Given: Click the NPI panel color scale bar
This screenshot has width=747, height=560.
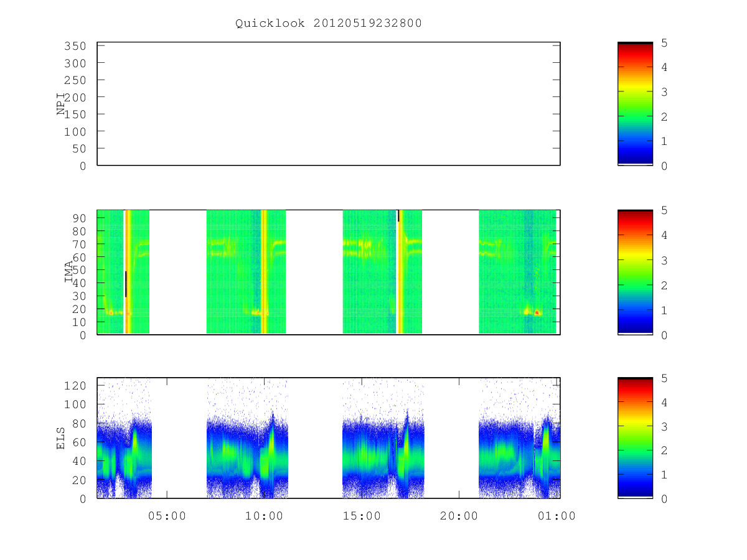Looking at the screenshot, I should point(635,104).
